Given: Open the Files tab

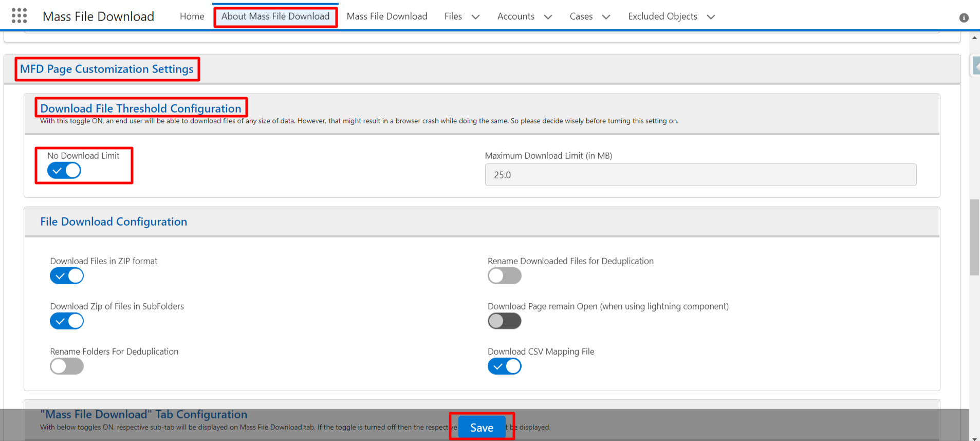Looking at the screenshot, I should pos(453,16).
